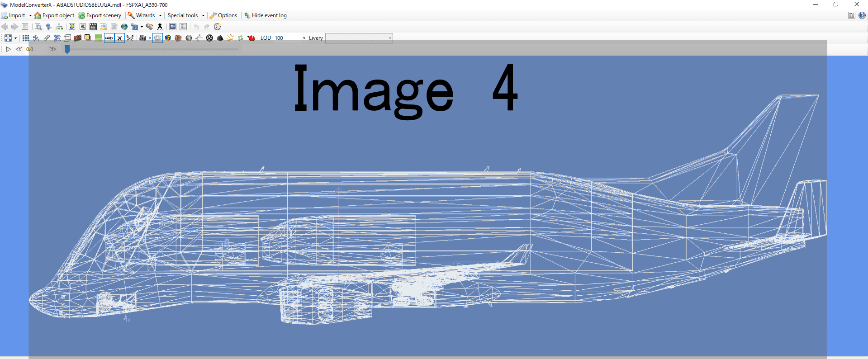Viewport: 868px width, 359px height.
Task: Open the film clapperboard animation editor icon
Action: [x=93, y=27]
